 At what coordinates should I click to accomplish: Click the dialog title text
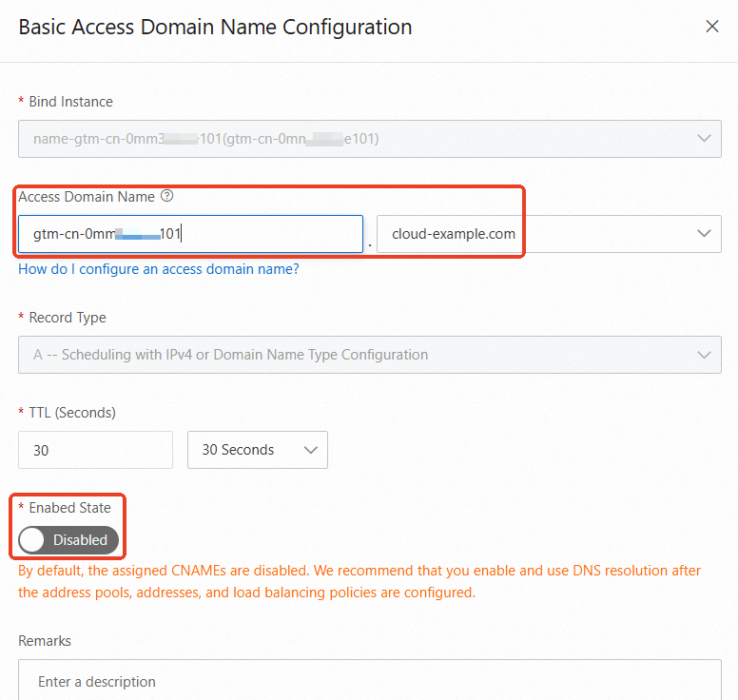click(215, 27)
